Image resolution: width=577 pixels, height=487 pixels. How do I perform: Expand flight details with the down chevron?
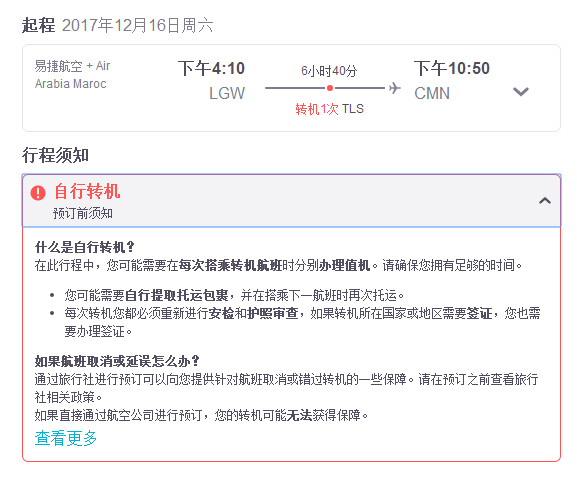click(521, 91)
